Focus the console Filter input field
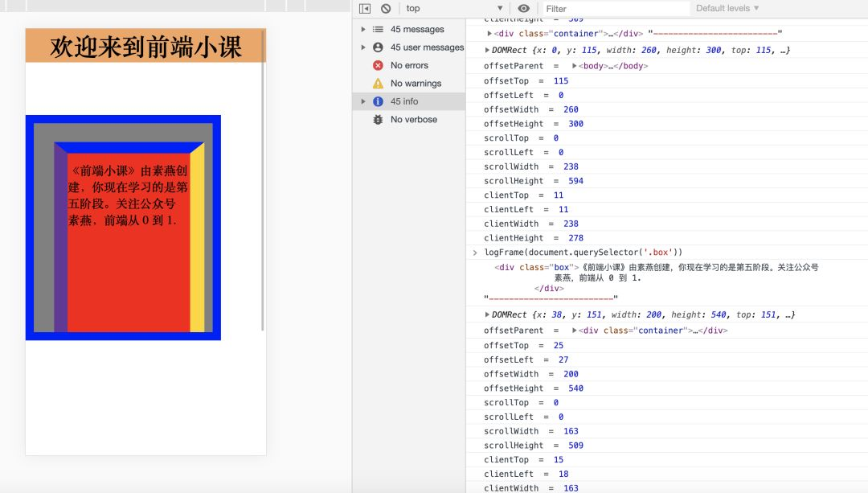Screen dimensions: 868x493 [615, 8]
